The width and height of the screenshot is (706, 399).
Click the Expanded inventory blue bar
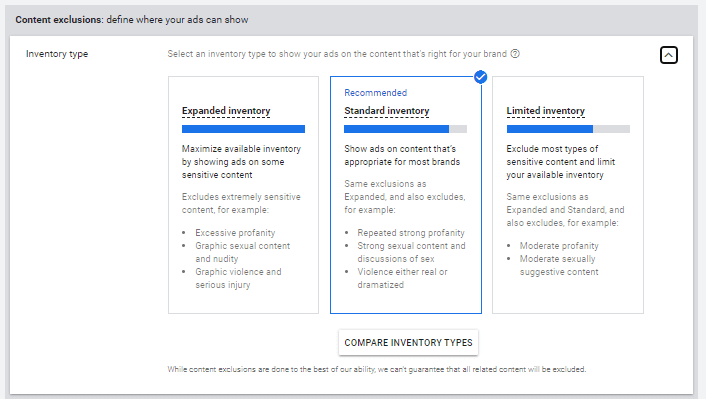(243, 129)
